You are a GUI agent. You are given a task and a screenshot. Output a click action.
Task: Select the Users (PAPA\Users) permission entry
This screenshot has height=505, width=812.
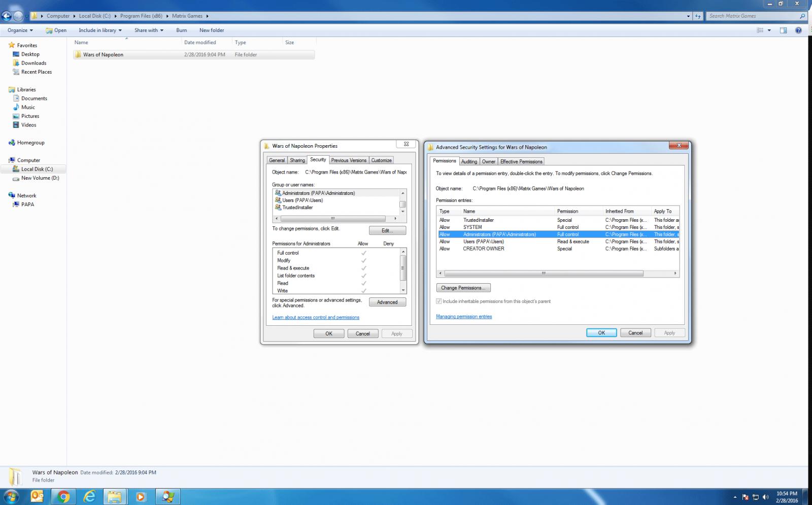pyautogui.click(x=483, y=242)
